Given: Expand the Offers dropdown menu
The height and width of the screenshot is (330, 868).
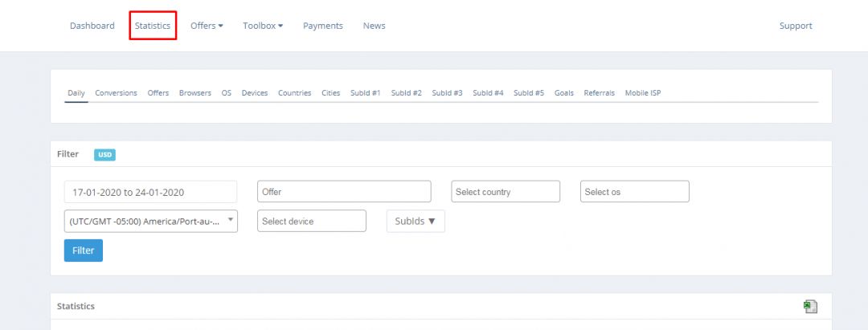Looking at the screenshot, I should 207,26.
